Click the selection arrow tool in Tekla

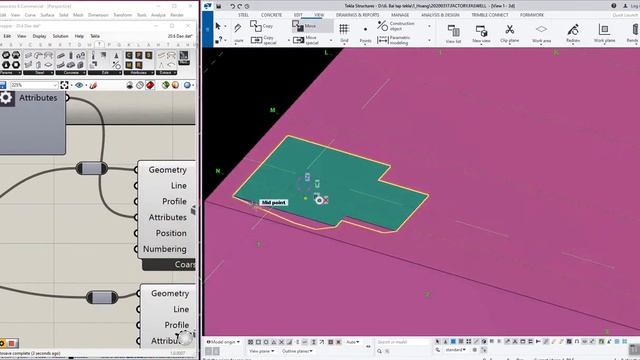[218, 26]
